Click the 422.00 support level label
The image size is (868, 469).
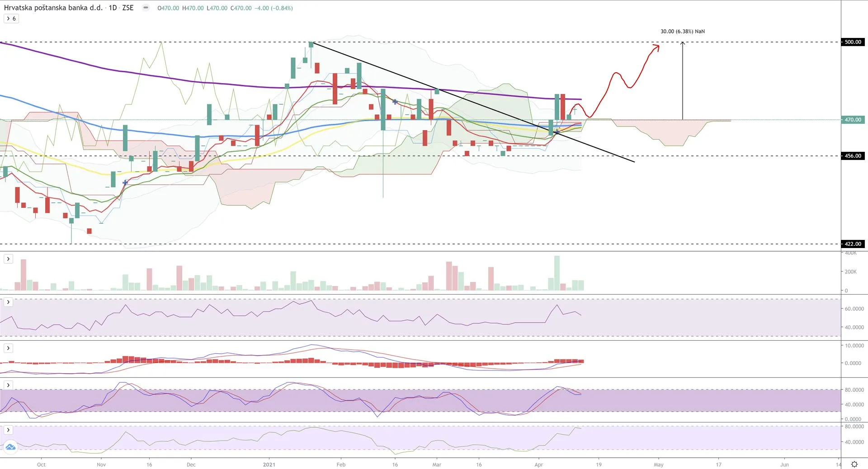click(x=853, y=244)
